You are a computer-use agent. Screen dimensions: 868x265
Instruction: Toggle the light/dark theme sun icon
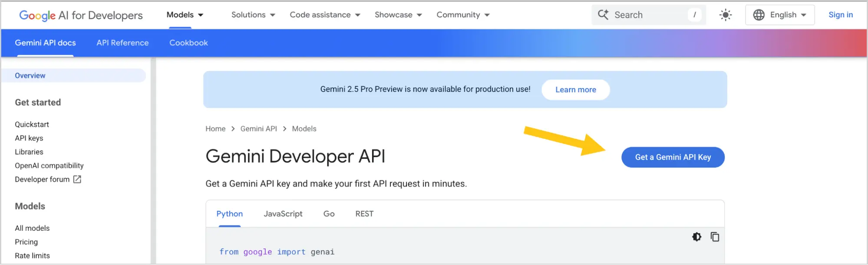pos(725,15)
